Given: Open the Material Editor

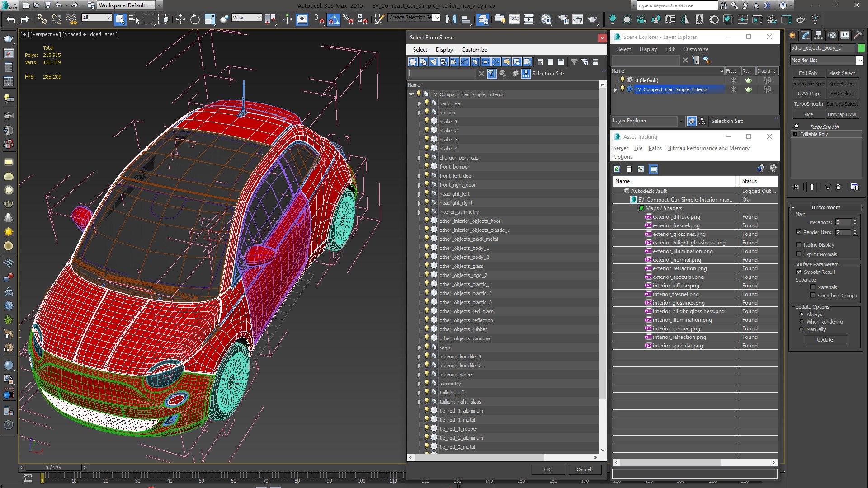Looking at the screenshot, I should pos(546,19).
